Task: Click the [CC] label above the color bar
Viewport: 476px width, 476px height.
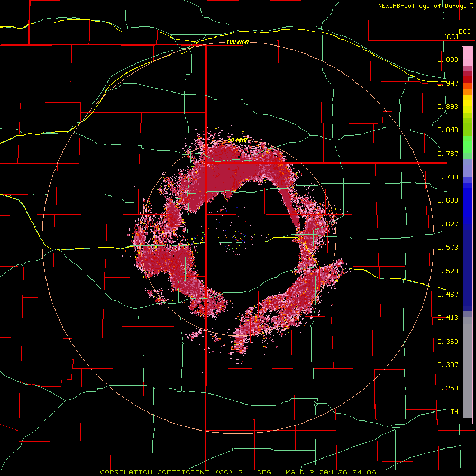Action: [x=452, y=36]
